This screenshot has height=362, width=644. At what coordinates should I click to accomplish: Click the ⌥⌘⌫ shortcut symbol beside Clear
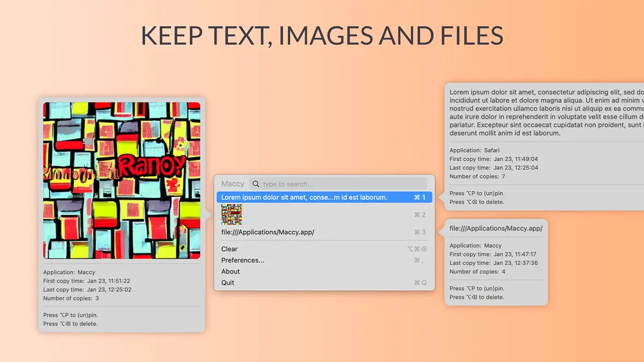417,249
